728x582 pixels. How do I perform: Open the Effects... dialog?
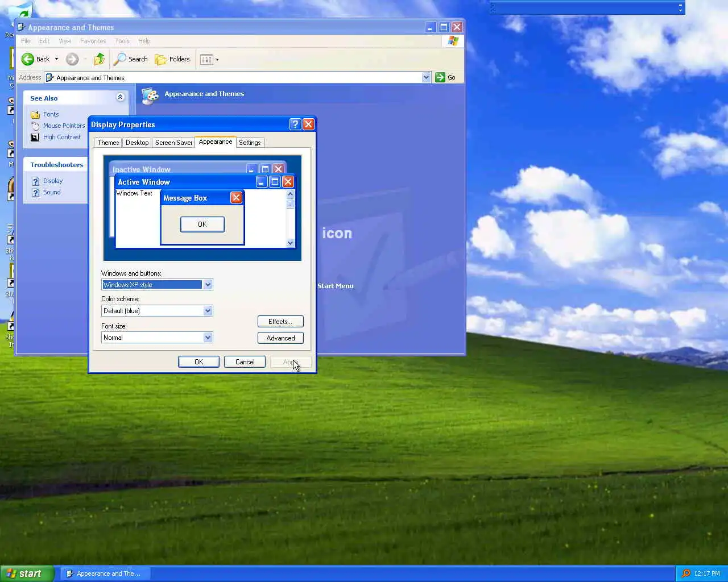click(280, 322)
